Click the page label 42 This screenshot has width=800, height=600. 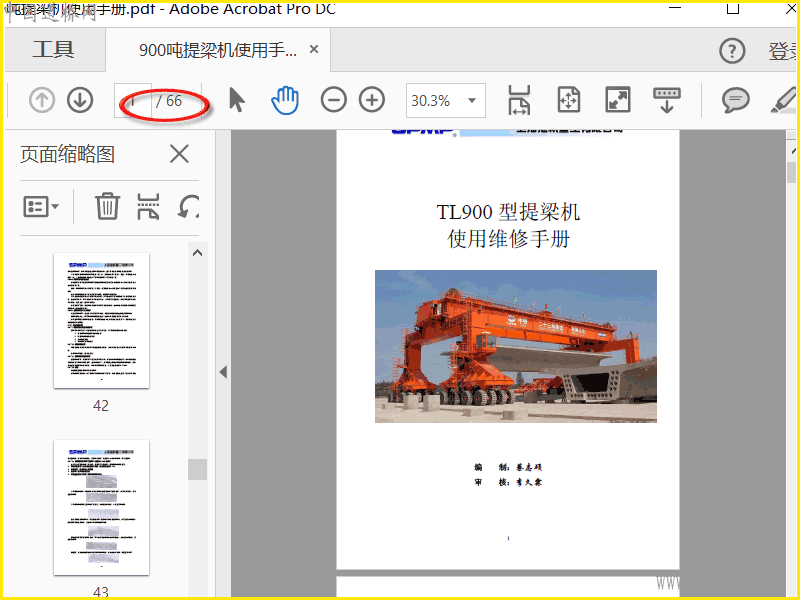[x=101, y=406]
